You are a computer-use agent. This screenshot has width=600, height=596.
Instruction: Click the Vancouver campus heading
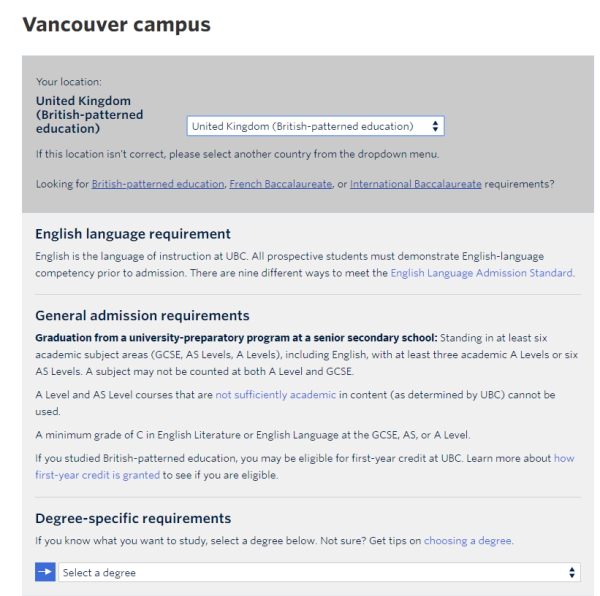tap(117, 24)
